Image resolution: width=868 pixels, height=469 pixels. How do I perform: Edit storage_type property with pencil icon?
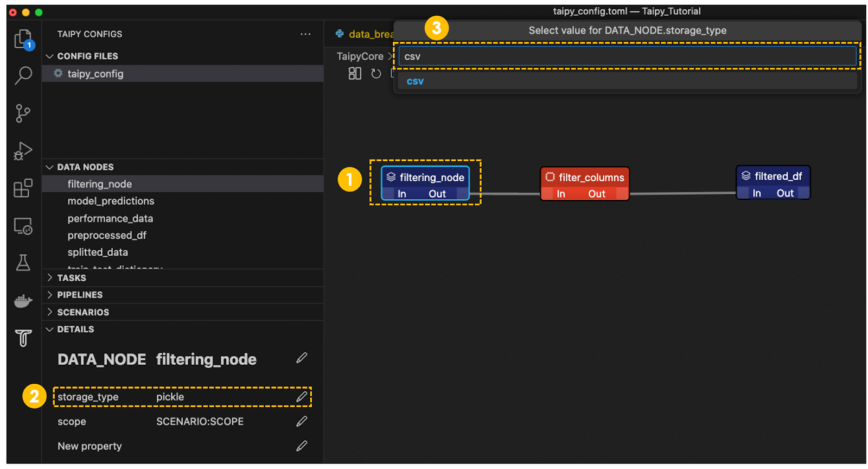[302, 397]
